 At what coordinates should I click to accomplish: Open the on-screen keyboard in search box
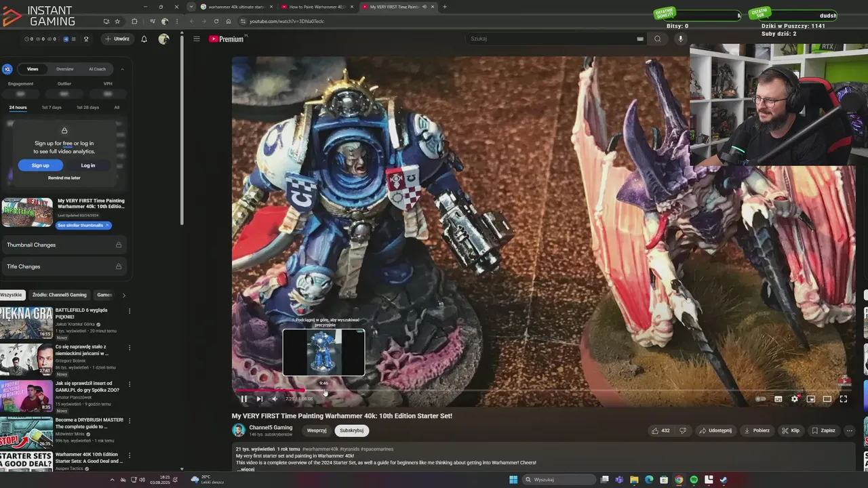click(x=639, y=39)
